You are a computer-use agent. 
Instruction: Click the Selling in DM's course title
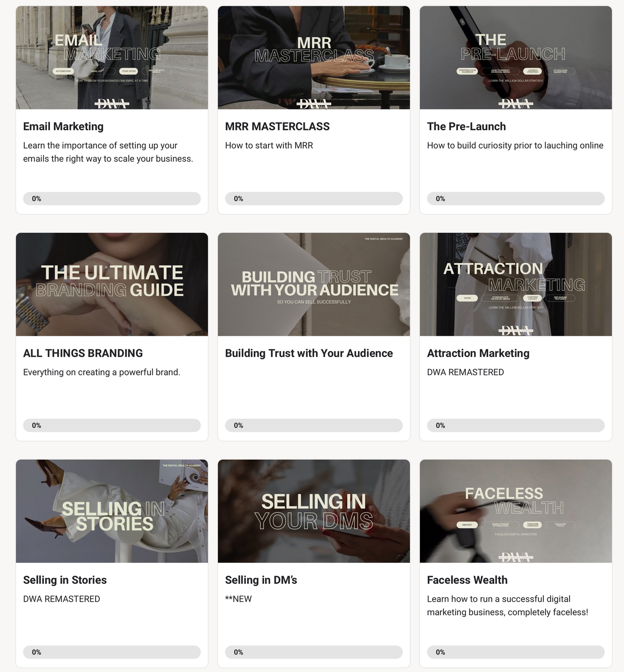pos(261,580)
